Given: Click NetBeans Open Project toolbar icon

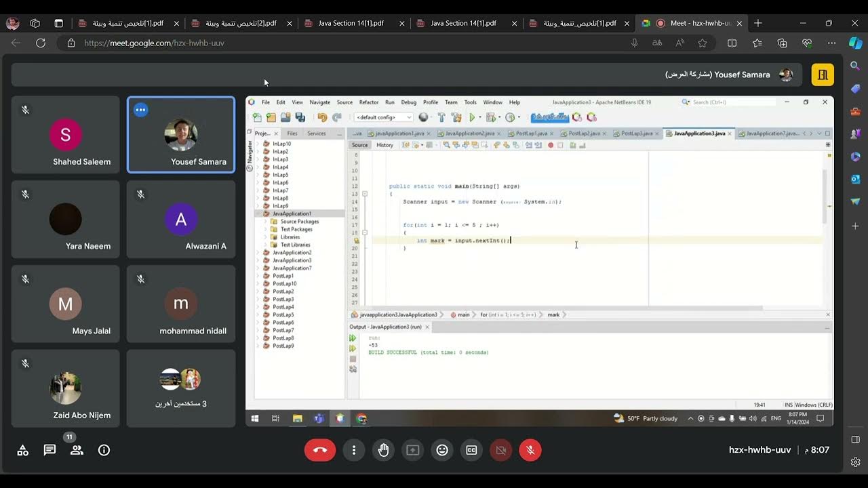Looking at the screenshot, I should [285, 117].
